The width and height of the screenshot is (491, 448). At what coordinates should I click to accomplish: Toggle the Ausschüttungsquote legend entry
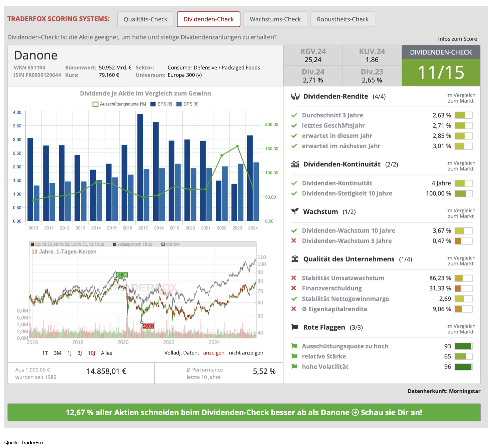click(119, 104)
